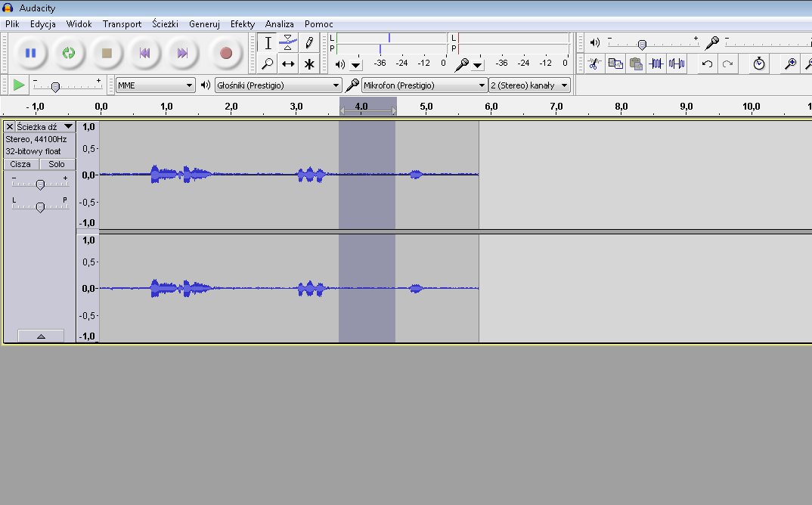Click the Zoom In magnifier icon

pos(790,64)
